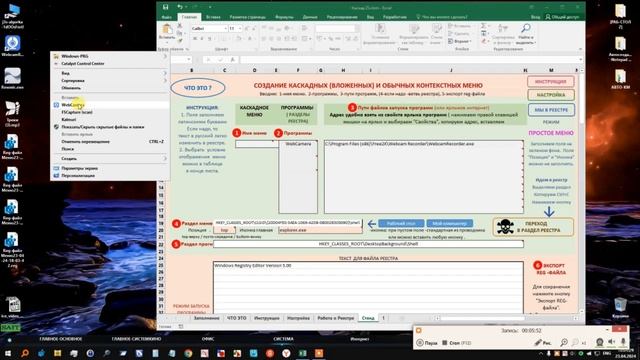
Task: Click ПЕРЕХОД В РАЗДЕЛ РЕЕСТРА button
Action: pos(533,227)
